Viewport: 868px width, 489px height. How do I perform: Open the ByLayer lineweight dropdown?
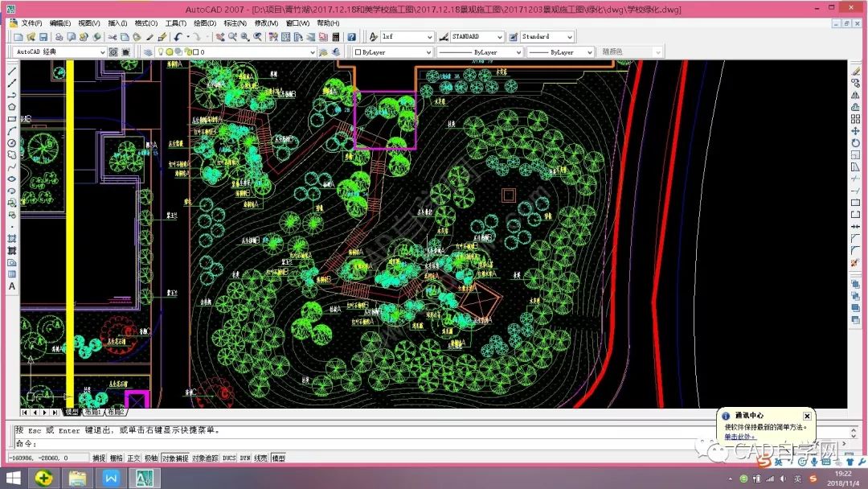point(560,52)
